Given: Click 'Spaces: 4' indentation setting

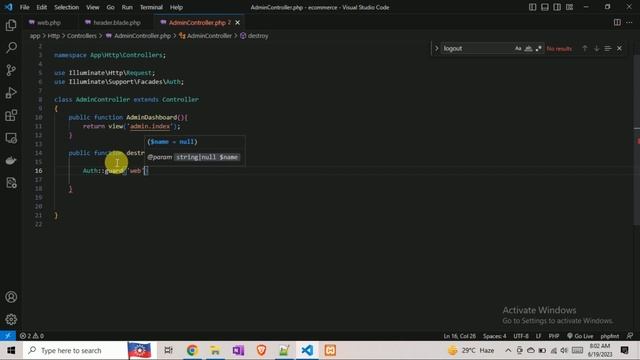Looking at the screenshot, I should tap(494, 336).
